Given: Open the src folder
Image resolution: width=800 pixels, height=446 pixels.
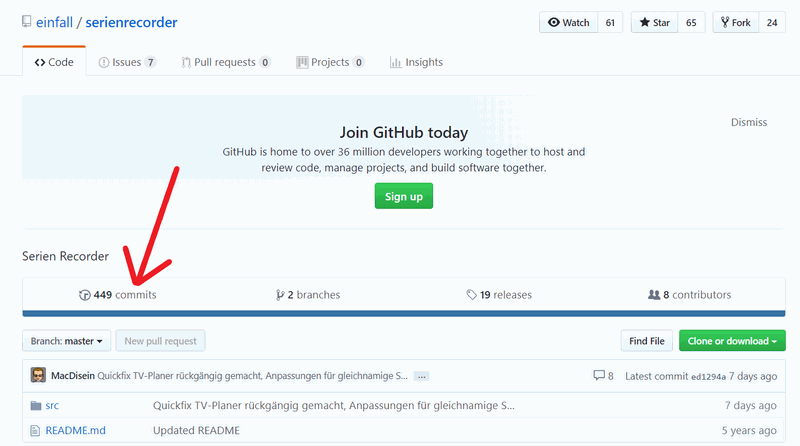Looking at the screenshot, I should [x=52, y=405].
